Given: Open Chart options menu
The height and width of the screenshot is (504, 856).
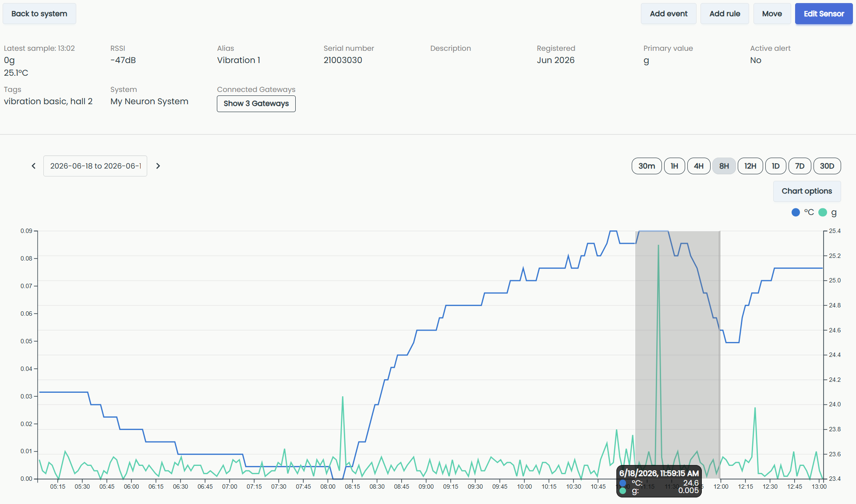Looking at the screenshot, I should coord(807,191).
